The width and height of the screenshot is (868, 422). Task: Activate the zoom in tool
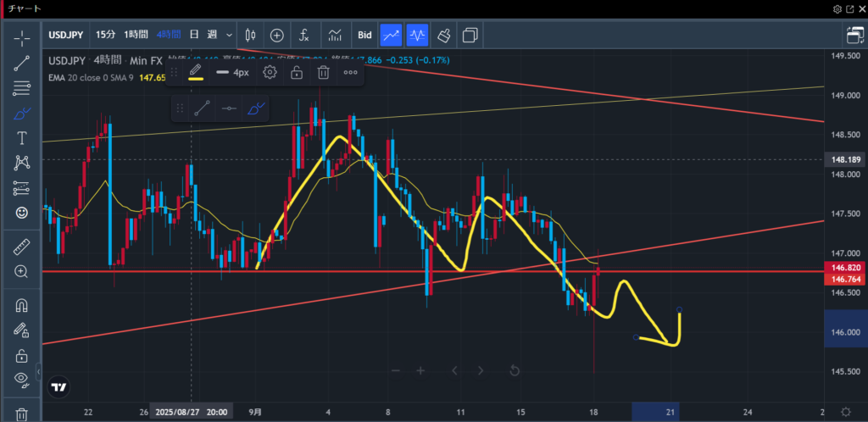(21, 271)
